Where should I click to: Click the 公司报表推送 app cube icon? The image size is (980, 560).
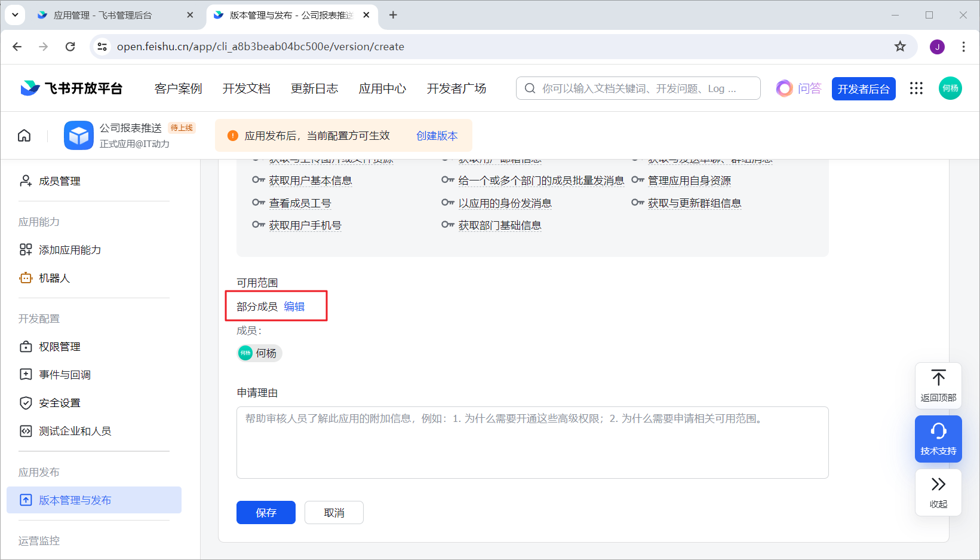click(x=79, y=136)
